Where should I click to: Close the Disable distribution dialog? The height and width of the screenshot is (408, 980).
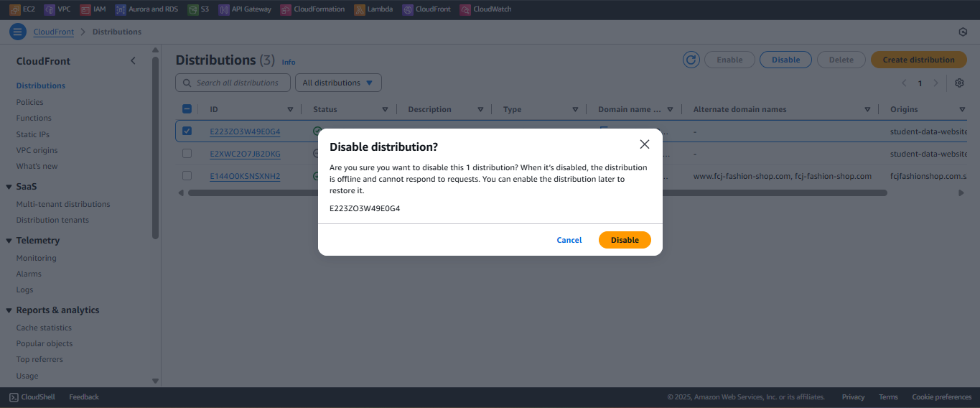click(x=645, y=144)
